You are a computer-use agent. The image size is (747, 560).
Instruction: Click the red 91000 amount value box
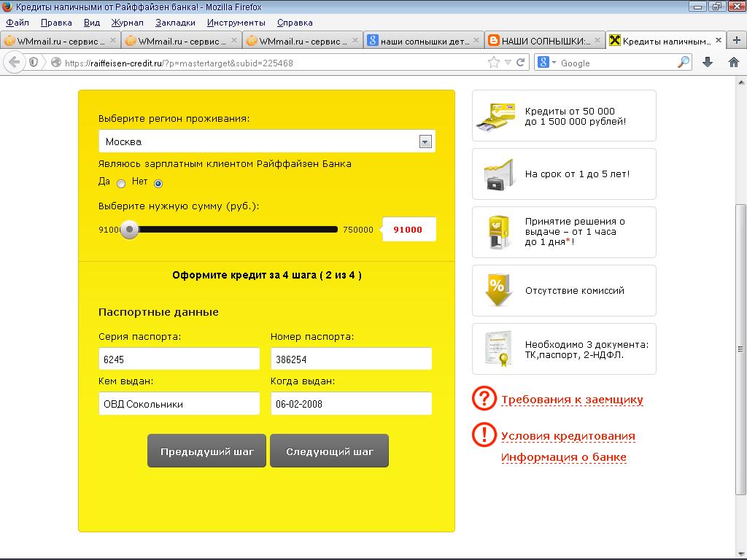pyautogui.click(x=409, y=230)
